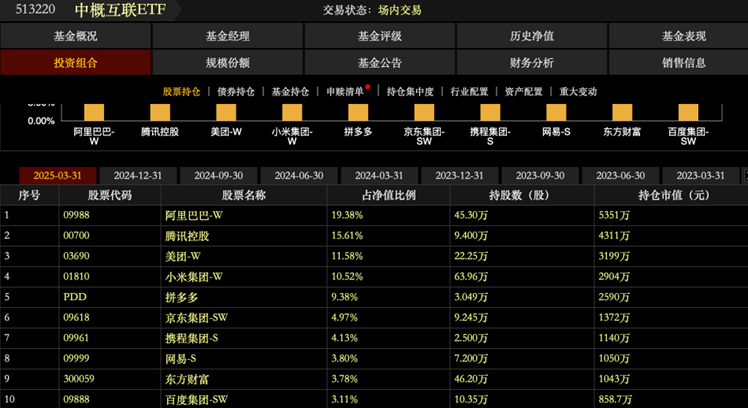Open the 行业配置 sub-tab
The image size is (748, 408).
tap(469, 92)
